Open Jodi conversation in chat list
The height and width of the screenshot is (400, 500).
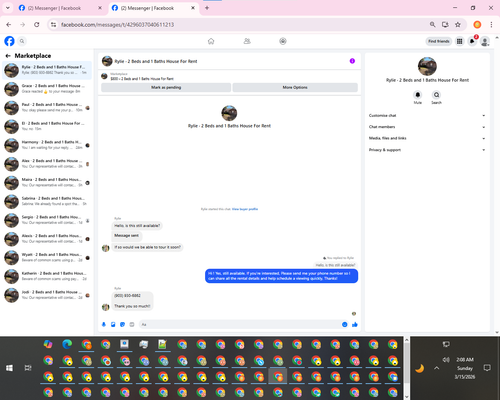(x=47, y=295)
